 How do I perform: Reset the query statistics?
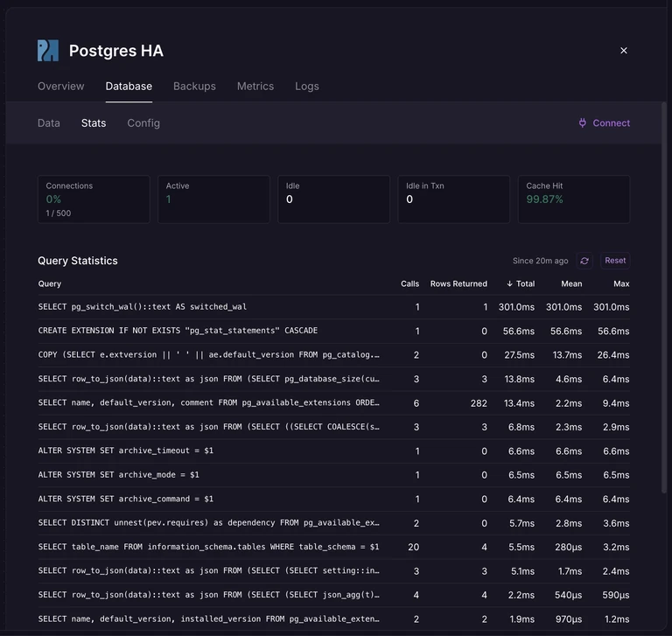click(x=615, y=261)
